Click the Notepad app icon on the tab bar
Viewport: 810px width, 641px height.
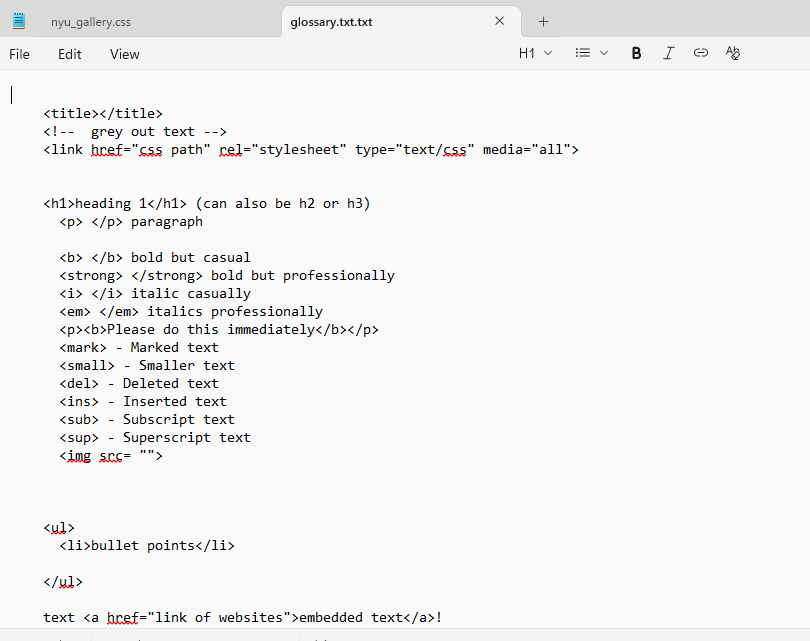(18, 19)
